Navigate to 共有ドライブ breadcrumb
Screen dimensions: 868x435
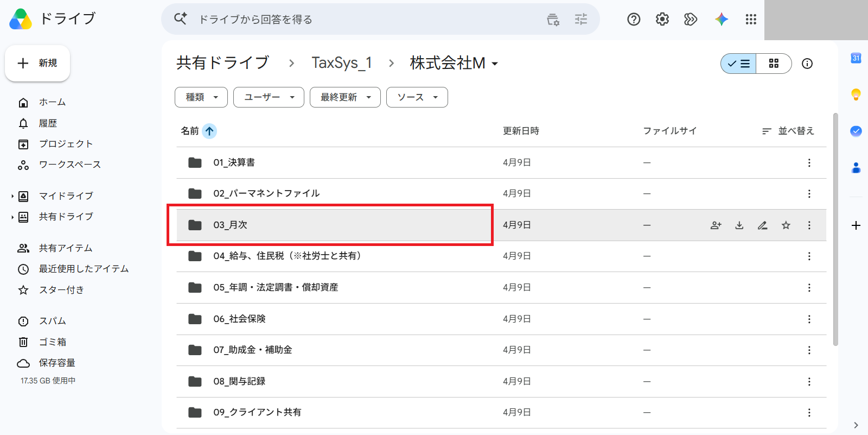click(223, 64)
